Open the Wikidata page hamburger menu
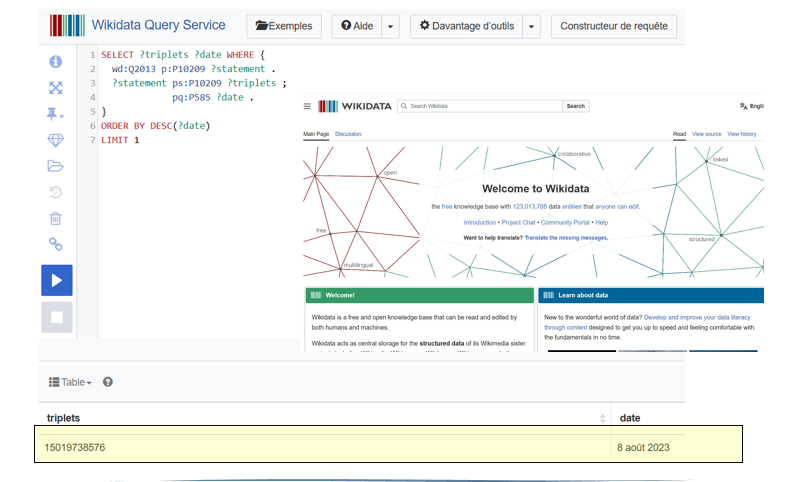 307,106
